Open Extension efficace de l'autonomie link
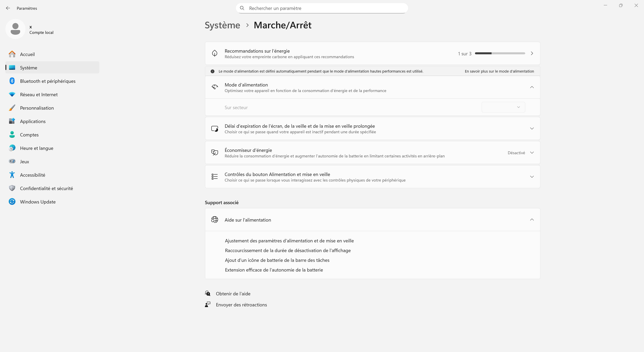644x352 pixels. tap(274, 270)
